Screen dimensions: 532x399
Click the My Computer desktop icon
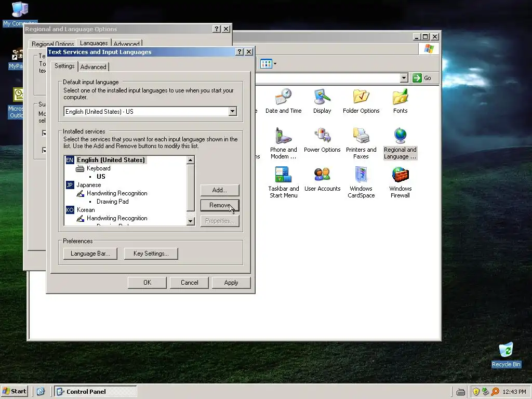point(20,9)
